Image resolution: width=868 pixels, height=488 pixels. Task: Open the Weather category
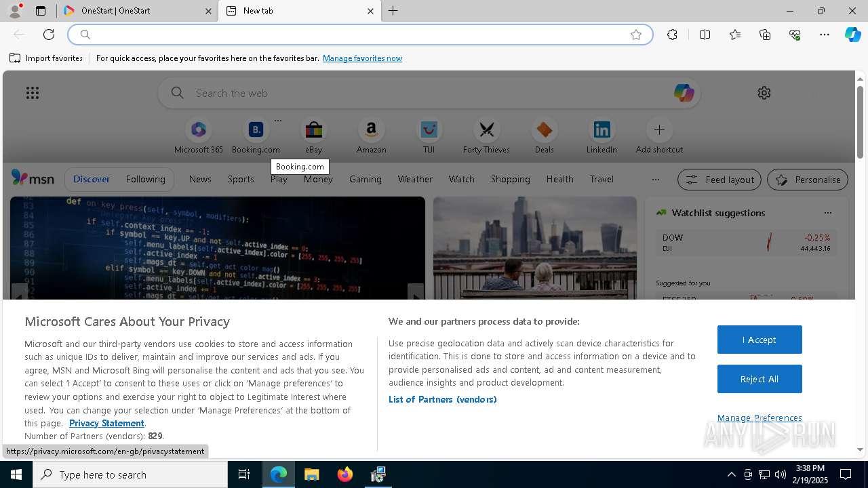pyautogui.click(x=415, y=179)
